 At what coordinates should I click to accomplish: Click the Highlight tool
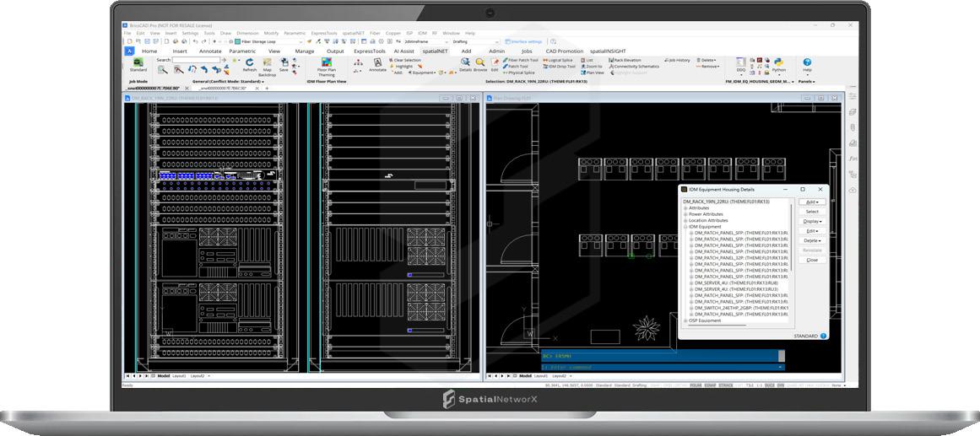point(401,67)
